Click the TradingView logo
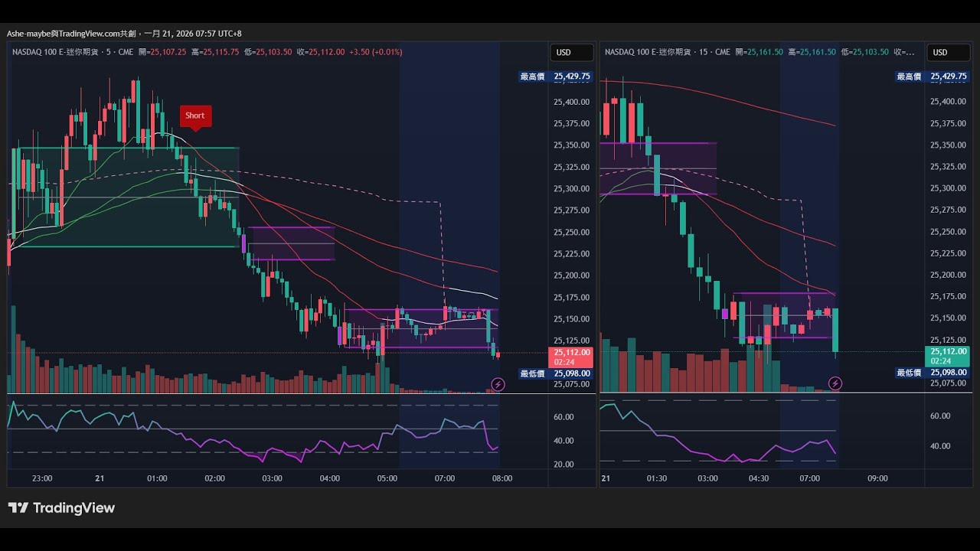This screenshot has width=980, height=551. pyautogui.click(x=61, y=508)
